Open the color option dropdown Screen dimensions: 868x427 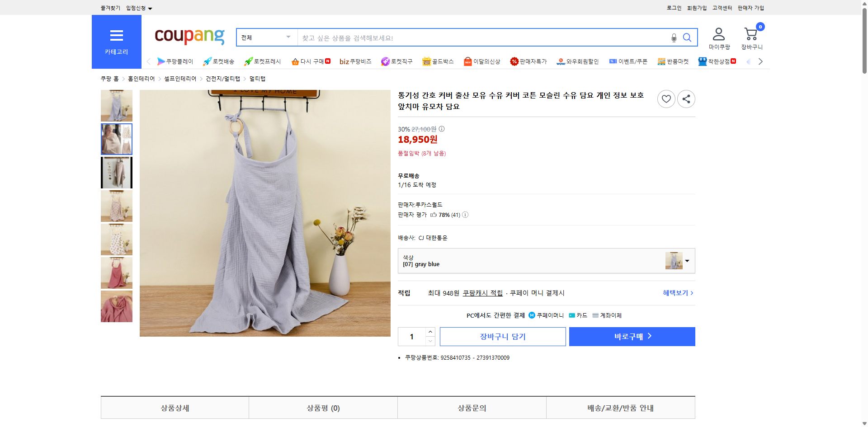click(687, 261)
